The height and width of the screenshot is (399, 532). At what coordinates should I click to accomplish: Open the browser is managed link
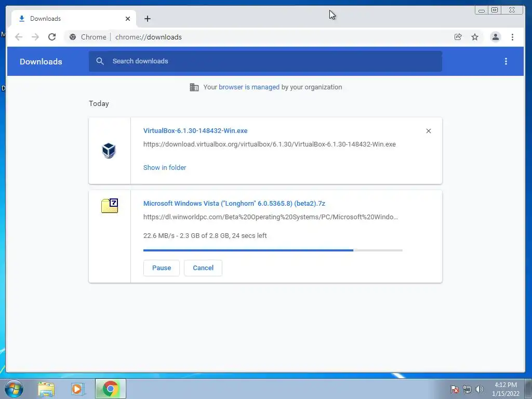249,87
